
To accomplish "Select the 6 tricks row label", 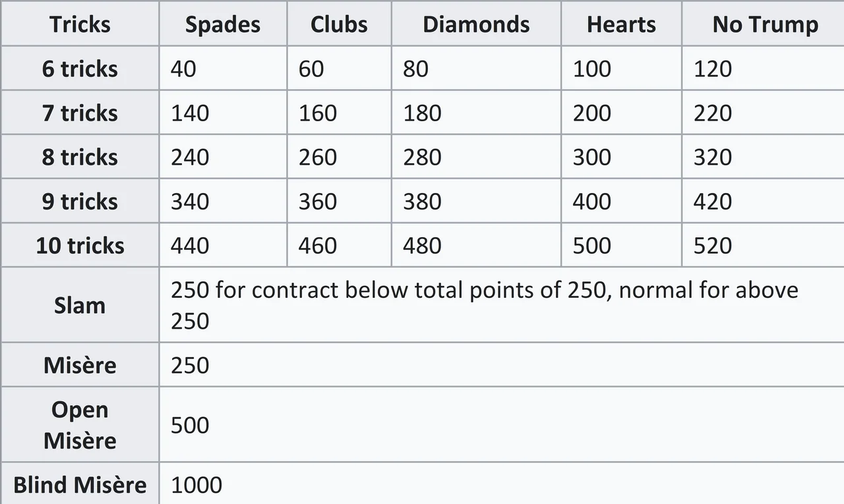I will click(x=80, y=69).
